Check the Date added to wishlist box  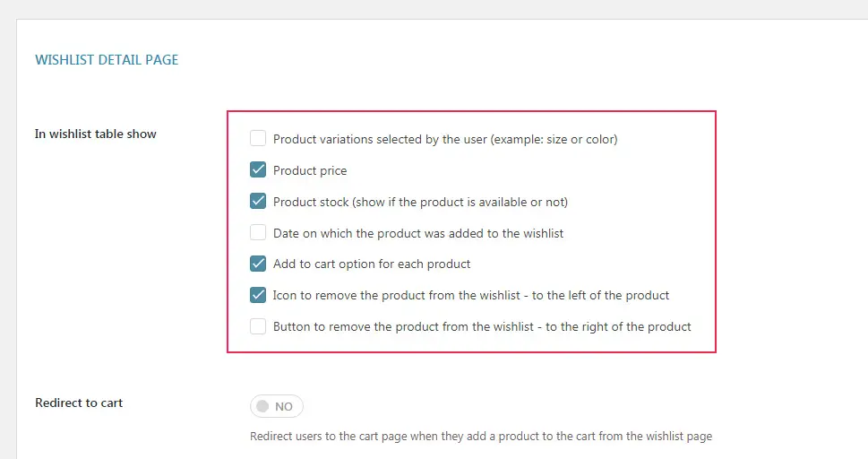(x=258, y=232)
